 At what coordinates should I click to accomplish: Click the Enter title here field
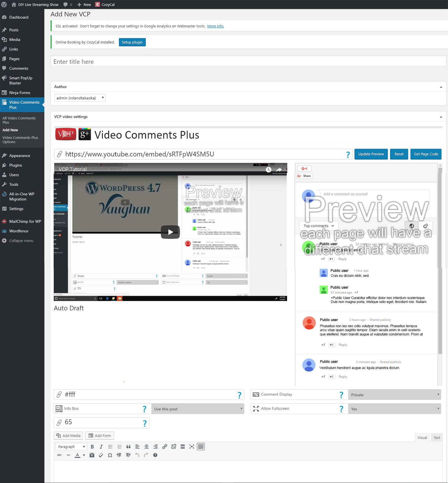point(248,61)
